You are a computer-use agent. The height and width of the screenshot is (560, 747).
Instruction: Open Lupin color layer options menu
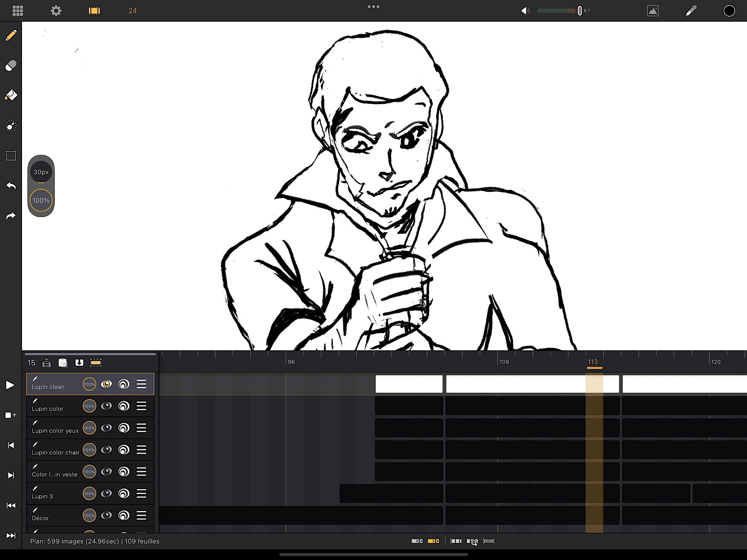click(142, 406)
